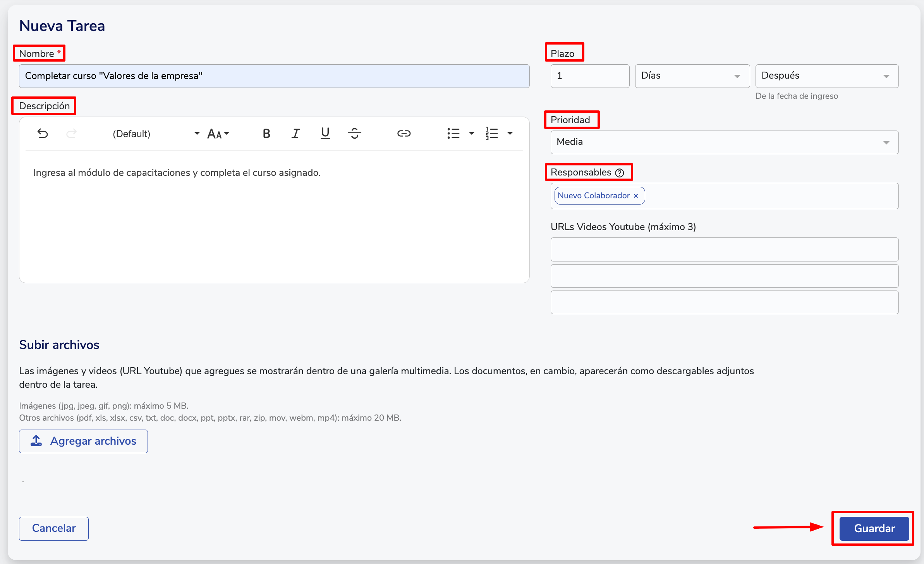Click the Guardar button

[874, 528]
